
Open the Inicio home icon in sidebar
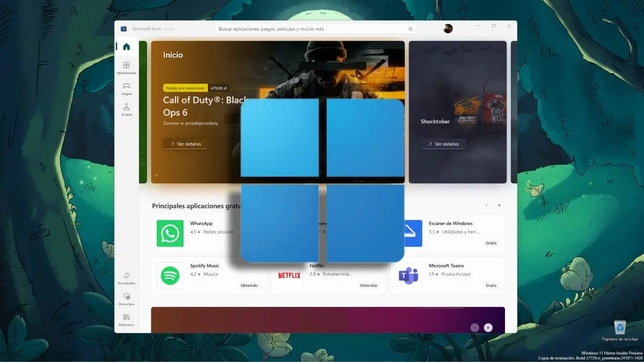point(126,47)
